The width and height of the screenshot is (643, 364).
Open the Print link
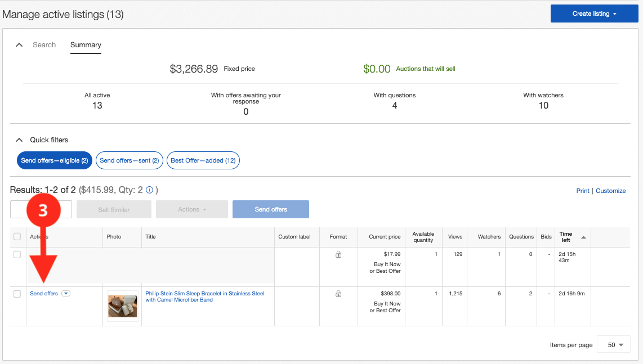tap(583, 191)
